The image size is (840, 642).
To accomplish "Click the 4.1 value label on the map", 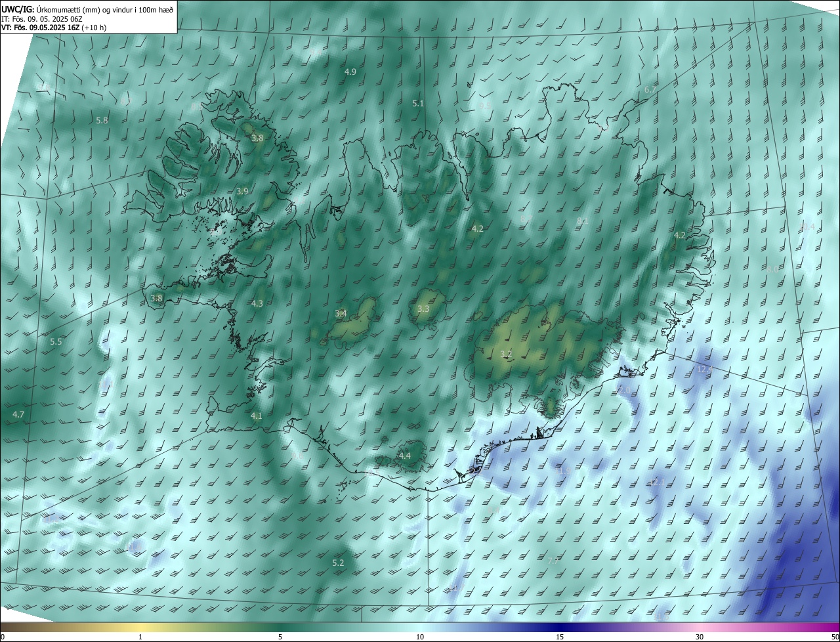I will 256,416.
